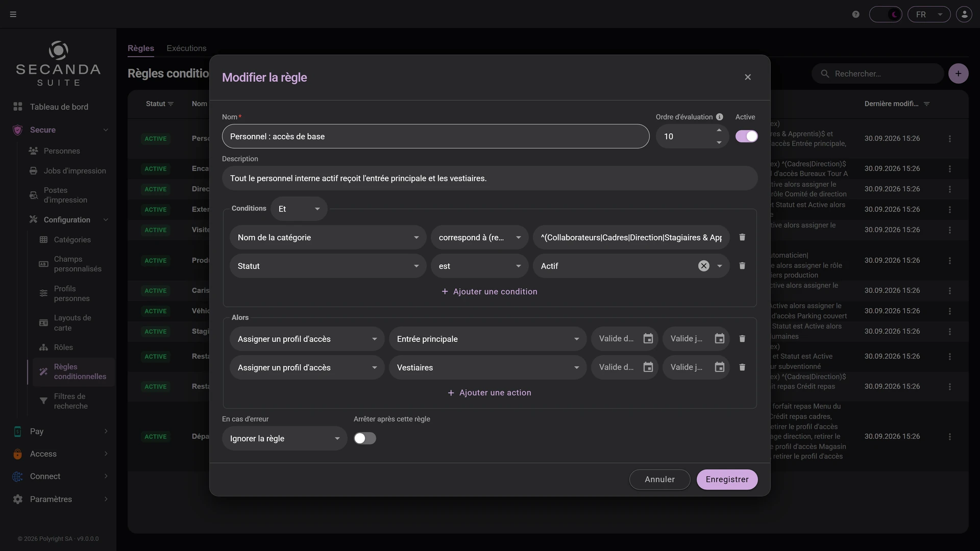Click the Nom input field
Screen dimensions: 980x551
[435, 136]
